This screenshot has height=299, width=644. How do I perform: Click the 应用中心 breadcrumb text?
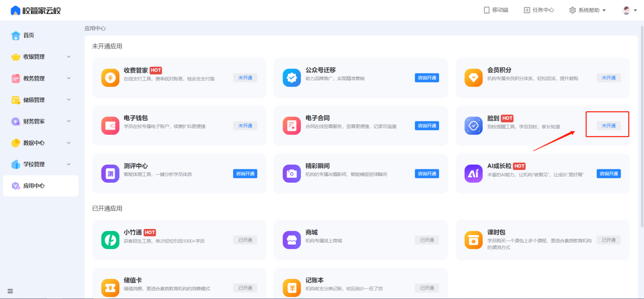point(95,29)
